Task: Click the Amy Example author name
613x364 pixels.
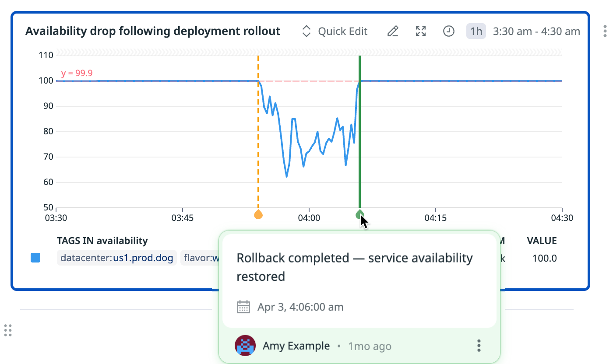Action: 296,346
